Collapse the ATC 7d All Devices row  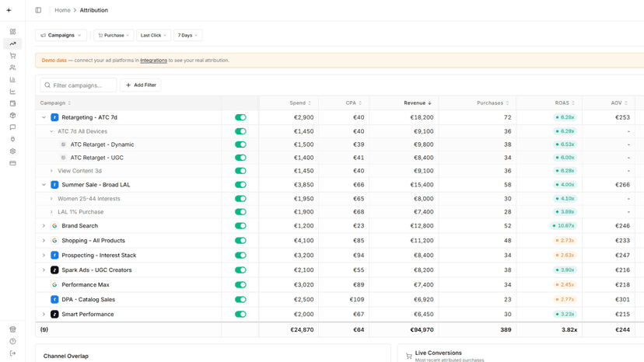[x=51, y=131]
